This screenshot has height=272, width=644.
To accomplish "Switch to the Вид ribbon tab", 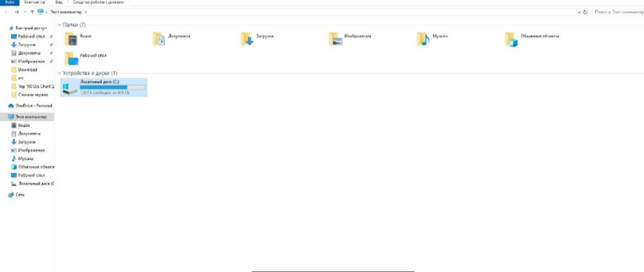I will click(57, 3).
